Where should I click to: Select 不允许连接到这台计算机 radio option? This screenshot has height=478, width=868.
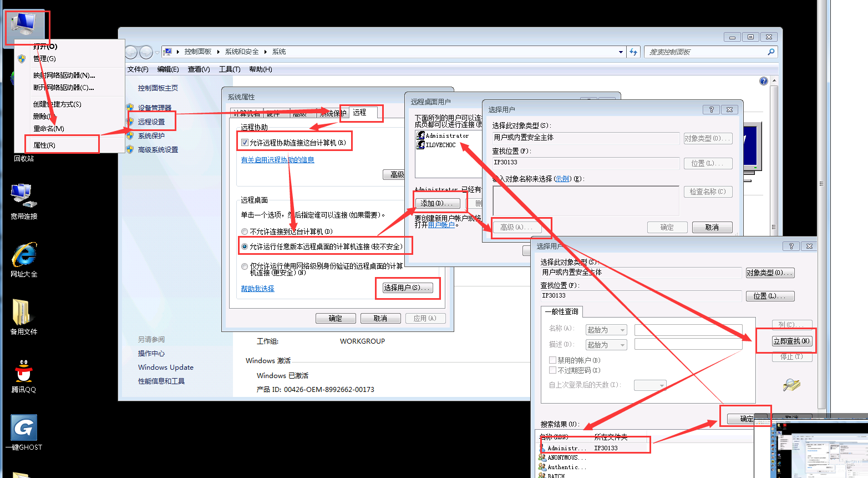(x=245, y=232)
